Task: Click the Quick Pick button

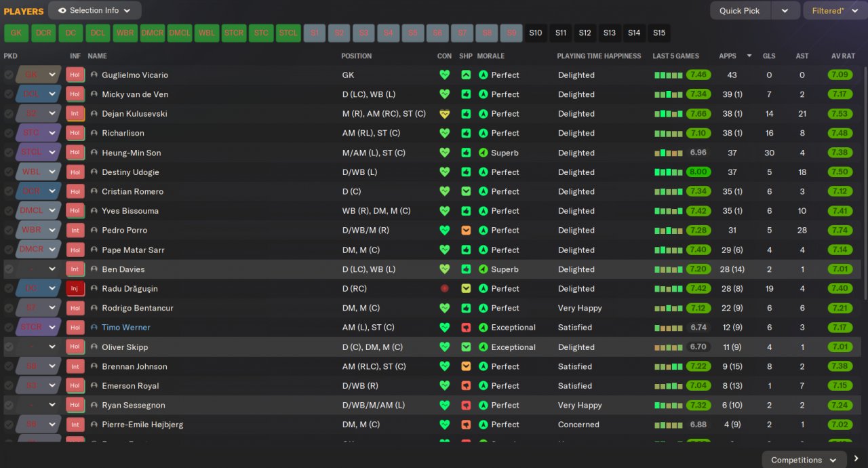Action: tap(740, 10)
